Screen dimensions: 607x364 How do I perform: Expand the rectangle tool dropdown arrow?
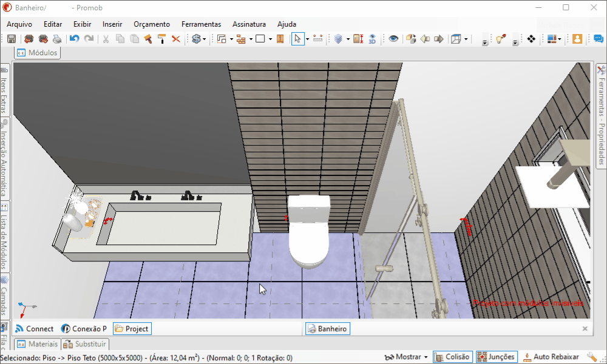pyautogui.click(x=270, y=39)
